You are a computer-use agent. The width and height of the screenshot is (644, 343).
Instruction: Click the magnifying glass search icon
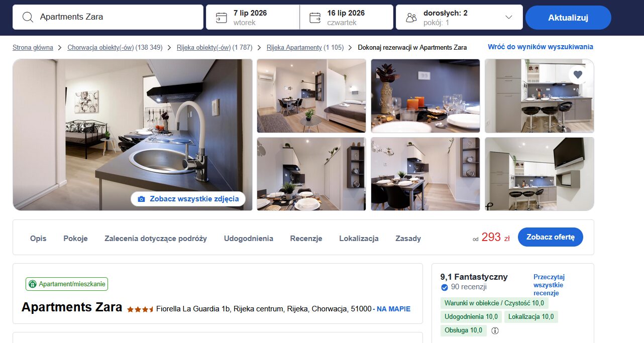coord(28,17)
